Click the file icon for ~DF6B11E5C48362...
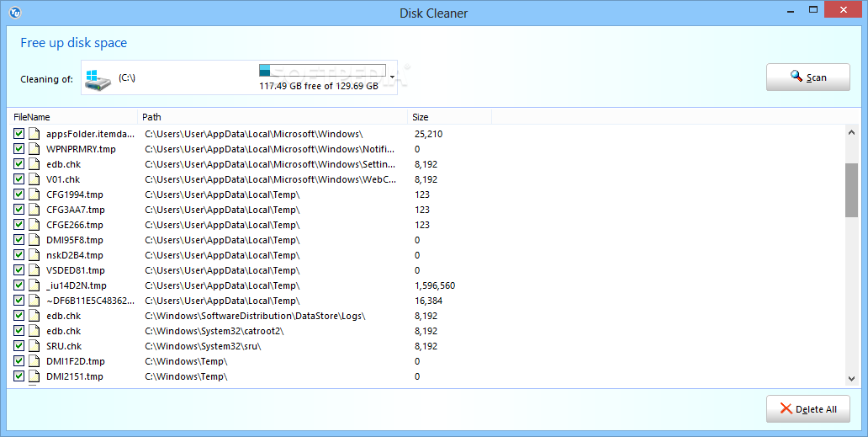Screen dimensions: 868x437 click(34, 301)
